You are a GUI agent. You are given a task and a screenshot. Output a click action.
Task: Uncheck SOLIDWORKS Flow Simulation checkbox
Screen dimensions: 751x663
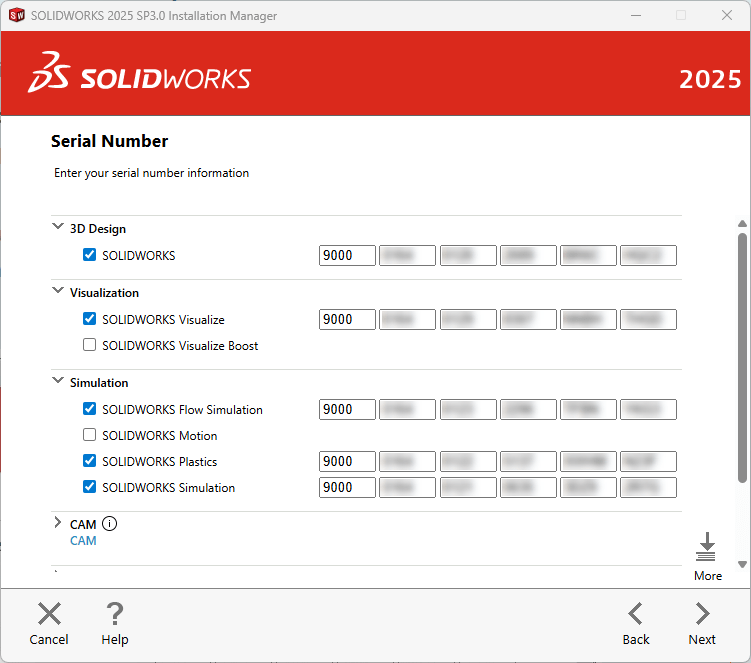click(90, 409)
